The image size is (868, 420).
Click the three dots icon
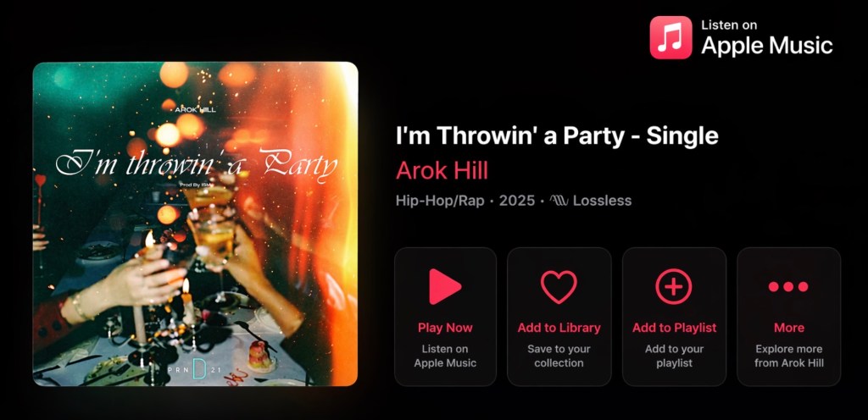[788, 286]
